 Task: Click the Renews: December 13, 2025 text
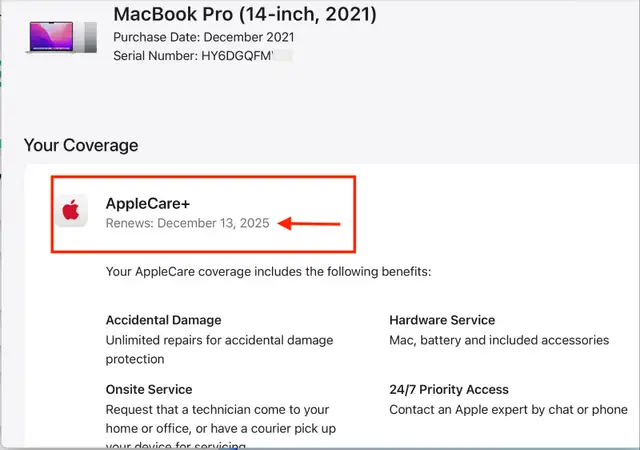click(x=187, y=223)
